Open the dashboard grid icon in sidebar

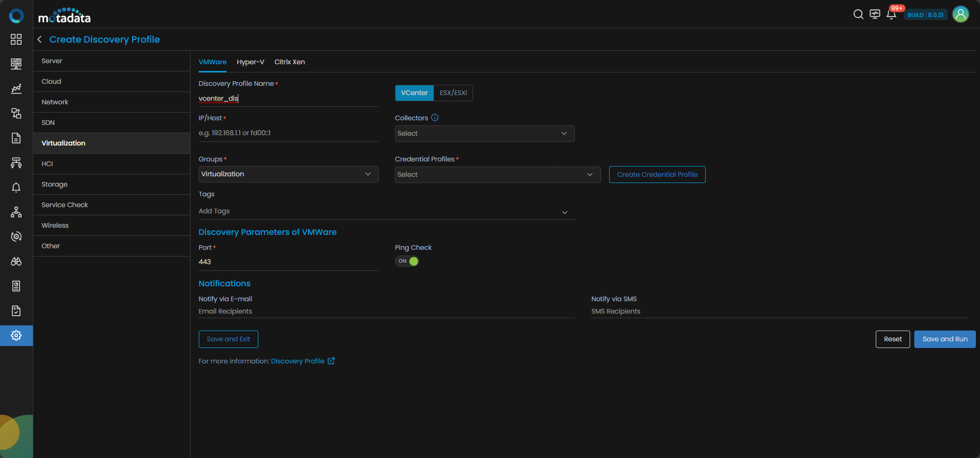pos(16,40)
